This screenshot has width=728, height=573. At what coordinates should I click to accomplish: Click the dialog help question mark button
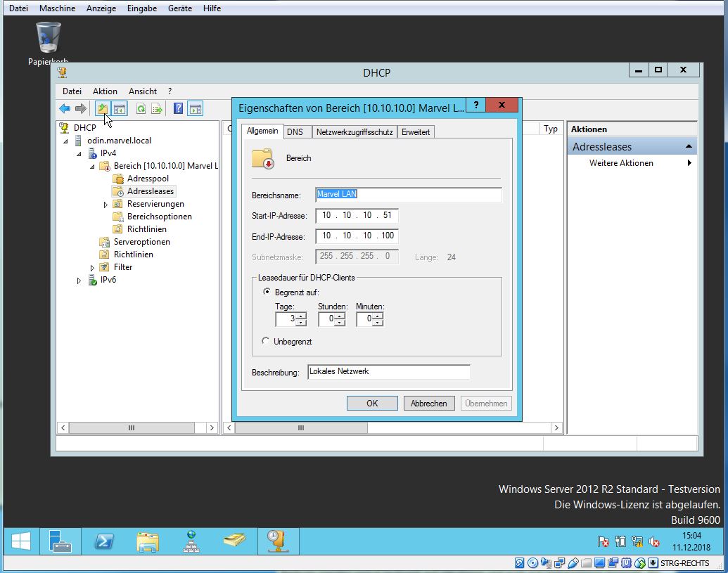click(476, 105)
